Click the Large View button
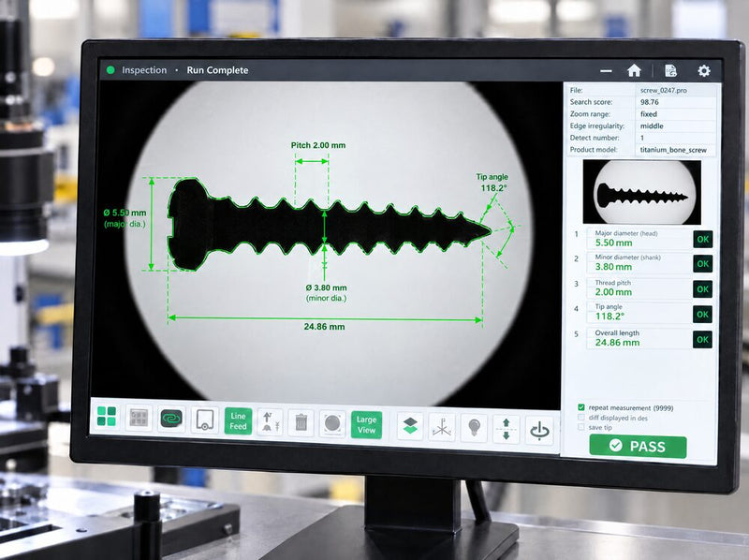The image size is (749, 560). point(366,425)
